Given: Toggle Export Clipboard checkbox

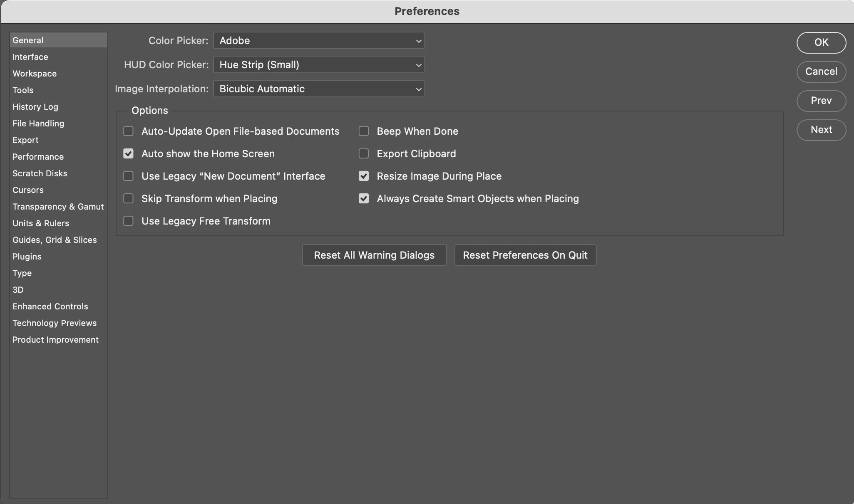Looking at the screenshot, I should 364,154.
